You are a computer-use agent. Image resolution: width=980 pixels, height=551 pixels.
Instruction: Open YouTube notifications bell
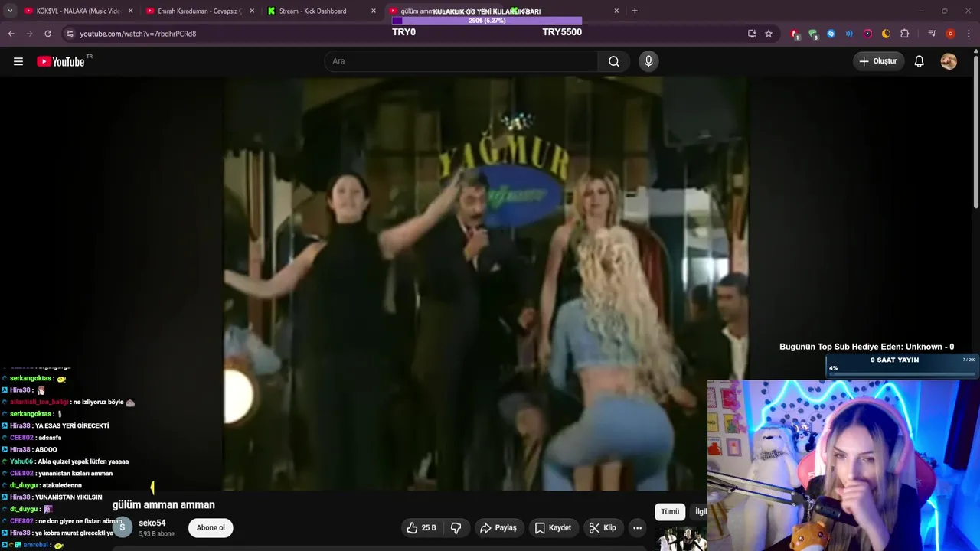tap(919, 61)
